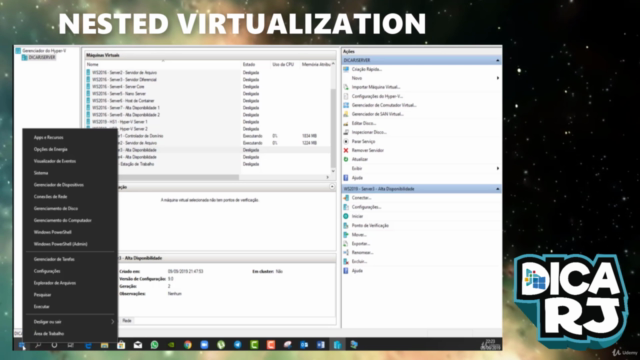This screenshot has height=360, width=640.
Task: Open Microsoft Word from the taskbar
Action: point(321,345)
